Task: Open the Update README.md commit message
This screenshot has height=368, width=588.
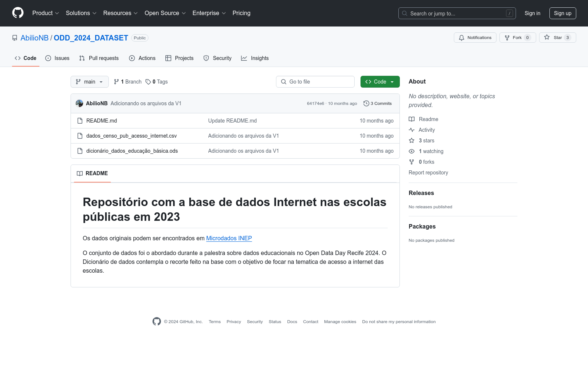Action: pyautogui.click(x=233, y=121)
